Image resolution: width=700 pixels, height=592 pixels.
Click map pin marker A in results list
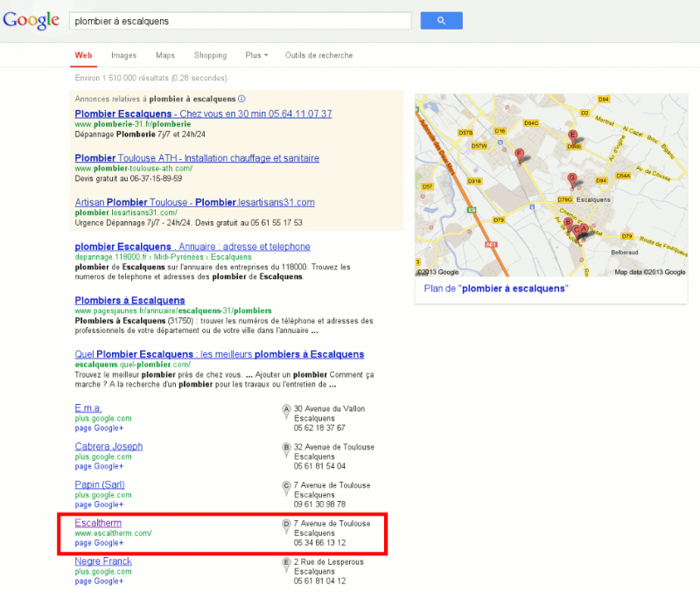[286, 411]
